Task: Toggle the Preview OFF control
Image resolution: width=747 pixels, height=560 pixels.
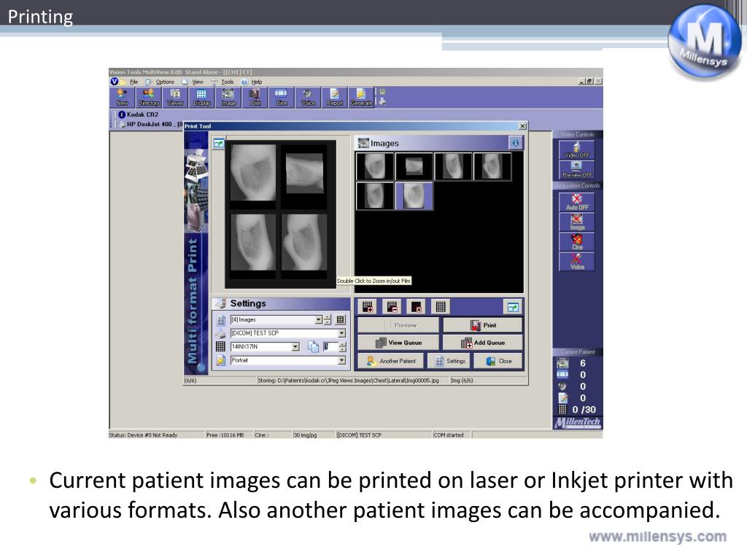Action: pyautogui.click(x=576, y=169)
